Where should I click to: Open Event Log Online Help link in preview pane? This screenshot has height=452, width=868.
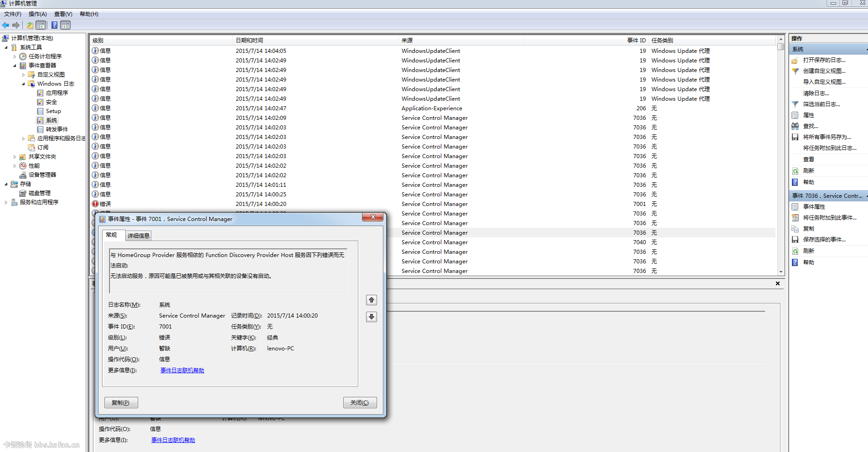[173, 440]
